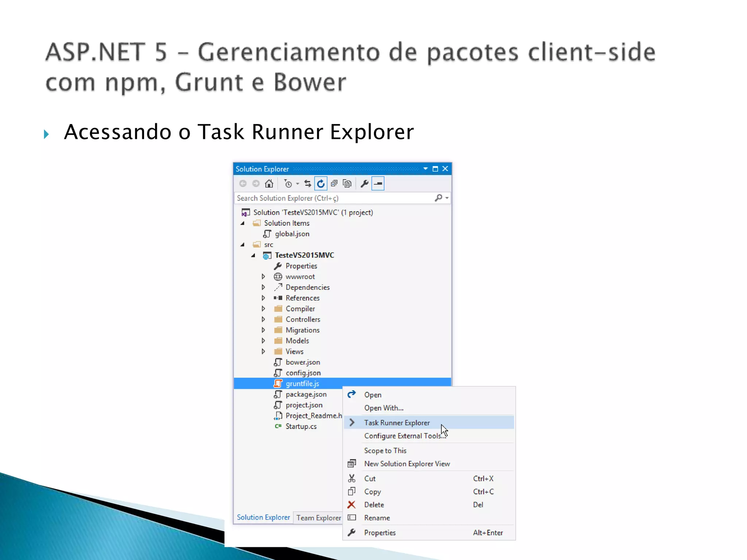Open the Pending Changes Filter clock icon
The image size is (747, 560).
288,184
